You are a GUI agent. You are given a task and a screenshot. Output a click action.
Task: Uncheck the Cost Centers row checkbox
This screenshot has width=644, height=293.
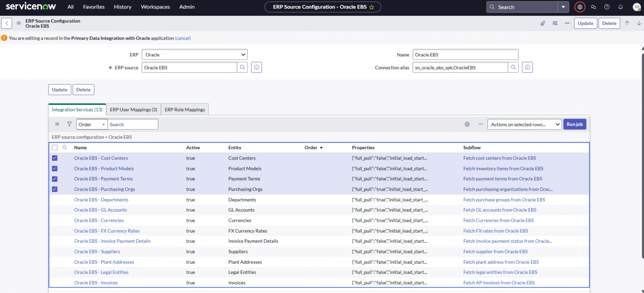pyautogui.click(x=55, y=158)
